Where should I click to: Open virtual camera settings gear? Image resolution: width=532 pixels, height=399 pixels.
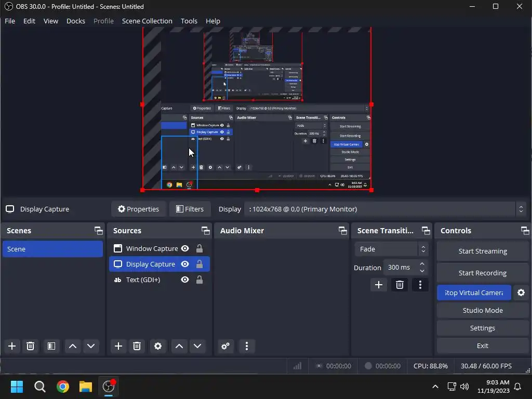(521, 292)
